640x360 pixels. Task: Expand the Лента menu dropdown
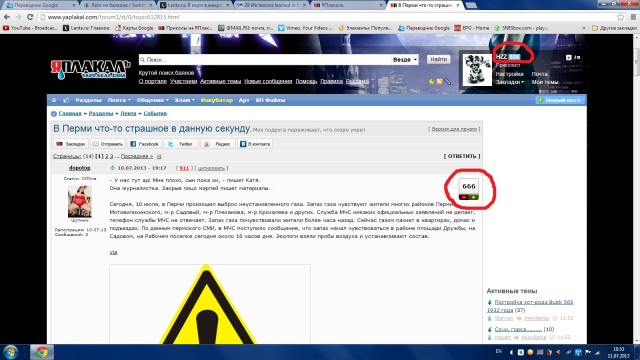[x=119, y=100]
